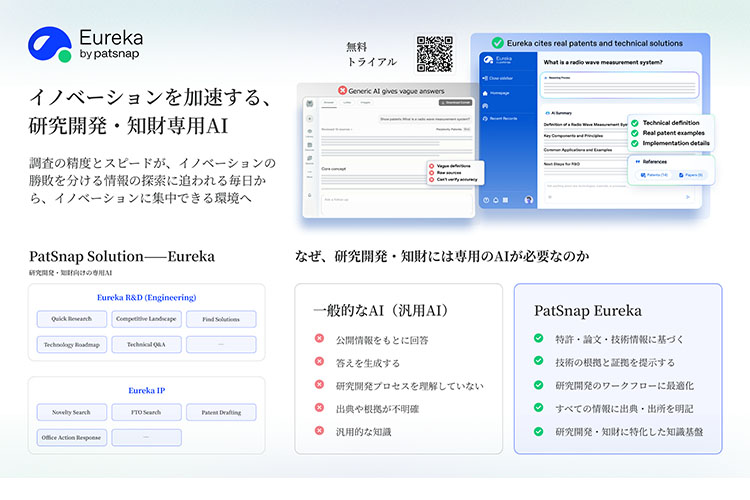Click green check beside '特許・論文・技術情報に基づく'
750x500 pixels.
click(539, 338)
